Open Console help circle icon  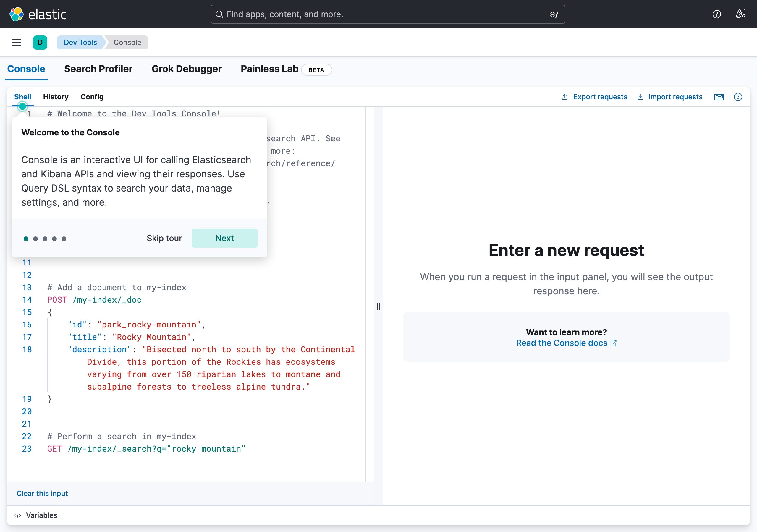pos(738,97)
